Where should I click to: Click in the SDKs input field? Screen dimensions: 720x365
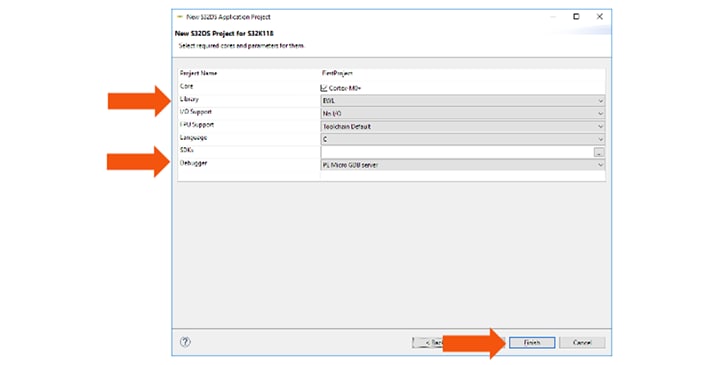pyautogui.click(x=457, y=152)
